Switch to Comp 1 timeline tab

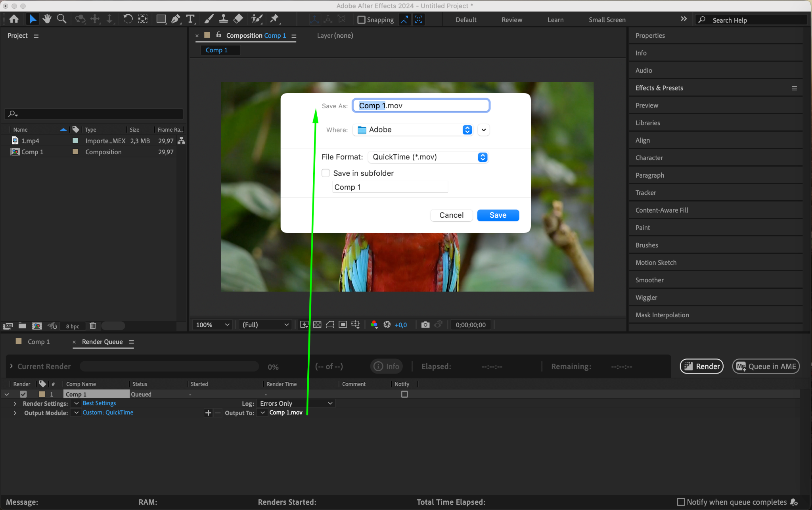[x=38, y=342]
